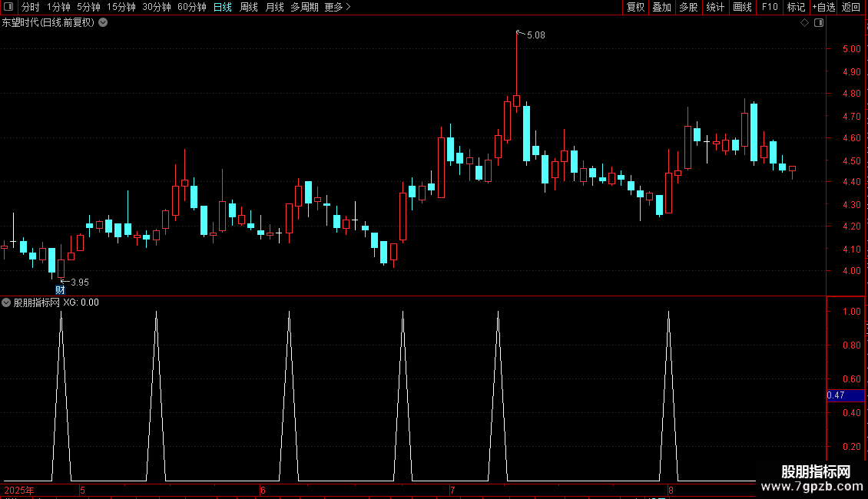Open the 画线 drawing tools
This screenshot has height=499, width=868.
click(x=742, y=7)
